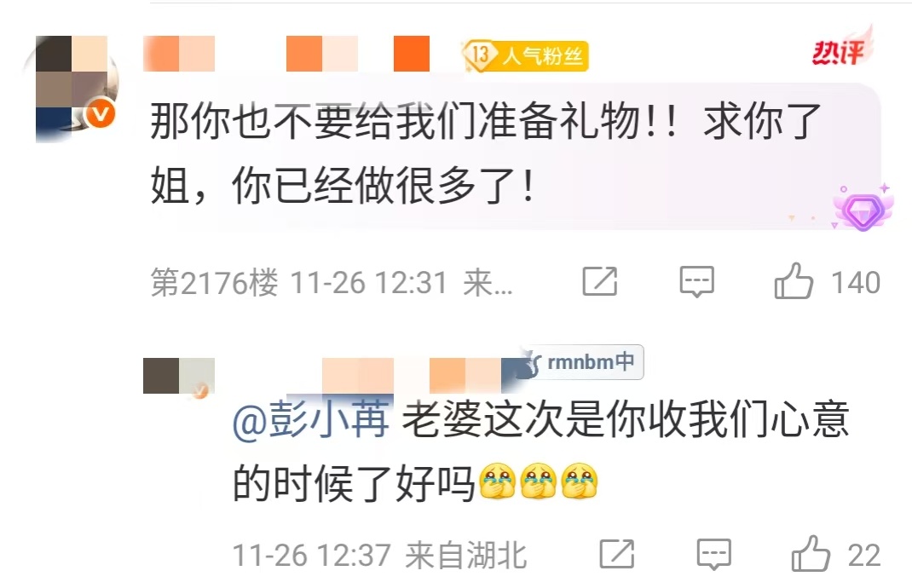Like the reply from 湖北
912x588 pixels.
[x=811, y=554]
